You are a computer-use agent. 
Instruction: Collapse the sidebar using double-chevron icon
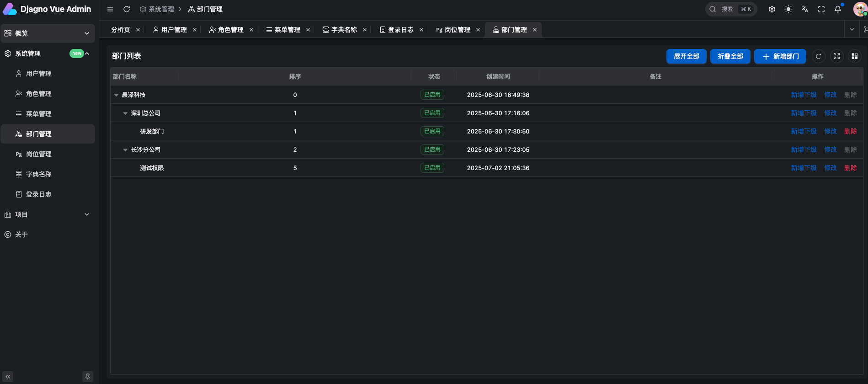(8, 377)
